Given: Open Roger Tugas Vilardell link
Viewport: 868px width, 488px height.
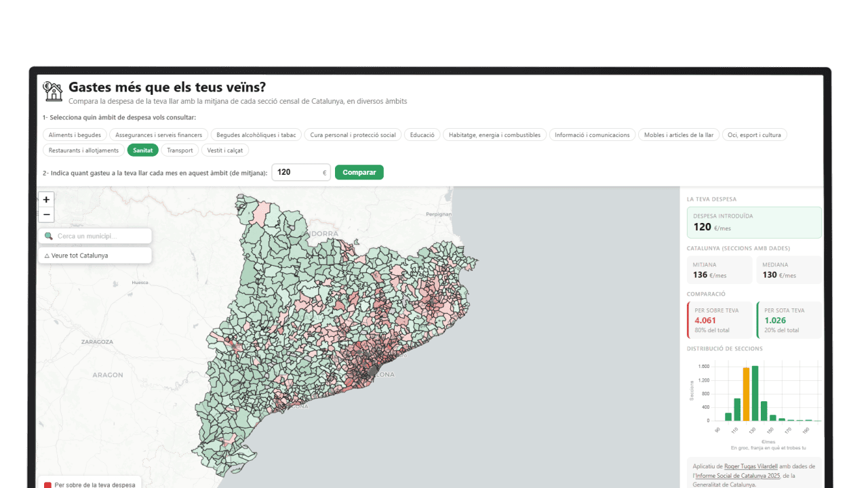Looking at the screenshot, I should tap(749, 466).
